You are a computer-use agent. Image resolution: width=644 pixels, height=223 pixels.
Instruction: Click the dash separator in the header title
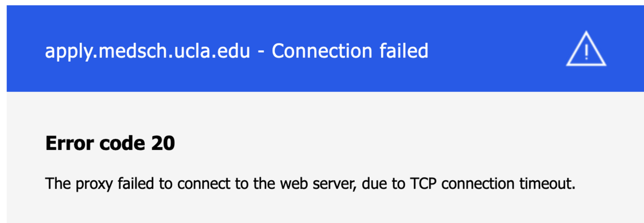coord(262,52)
